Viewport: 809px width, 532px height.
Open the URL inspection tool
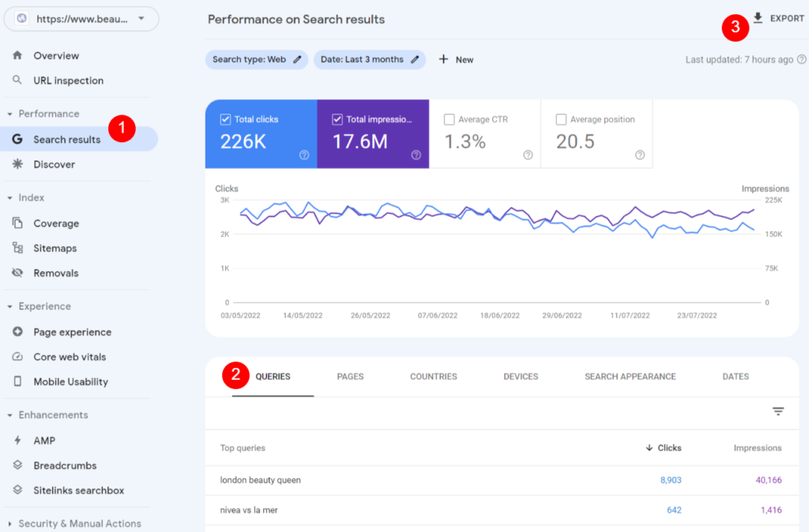click(x=67, y=80)
